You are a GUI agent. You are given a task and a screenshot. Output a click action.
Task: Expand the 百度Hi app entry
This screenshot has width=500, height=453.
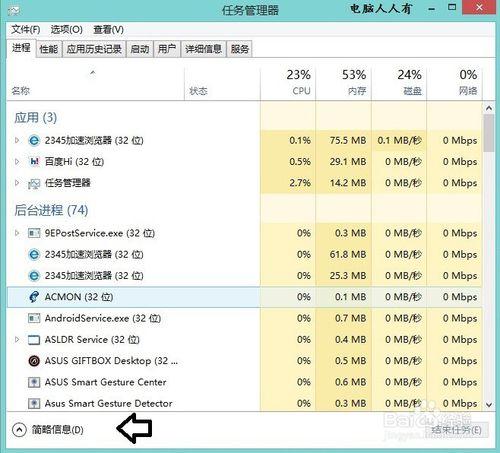point(17,162)
